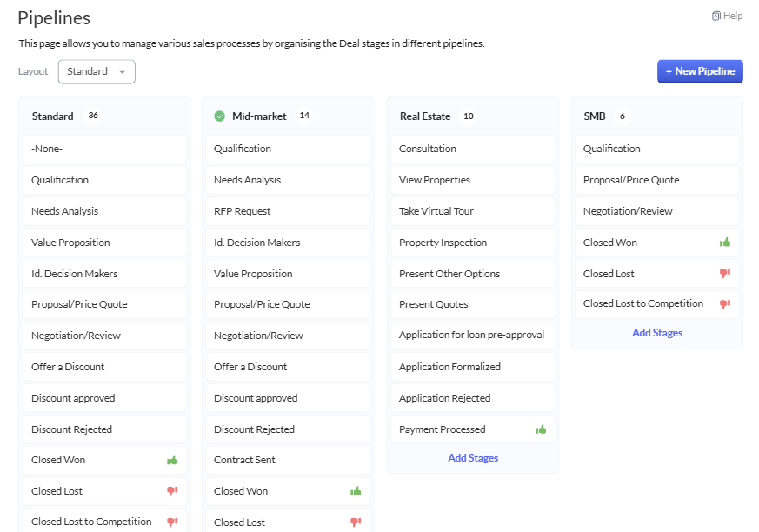Select Value Proposition stage in Standard pipeline
The width and height of the screenshot is (759, 532).
104,243
